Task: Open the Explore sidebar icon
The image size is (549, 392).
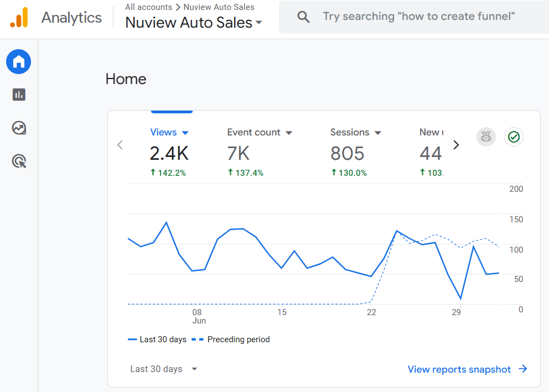Action: pyautogui.click(x=19, y=128)
